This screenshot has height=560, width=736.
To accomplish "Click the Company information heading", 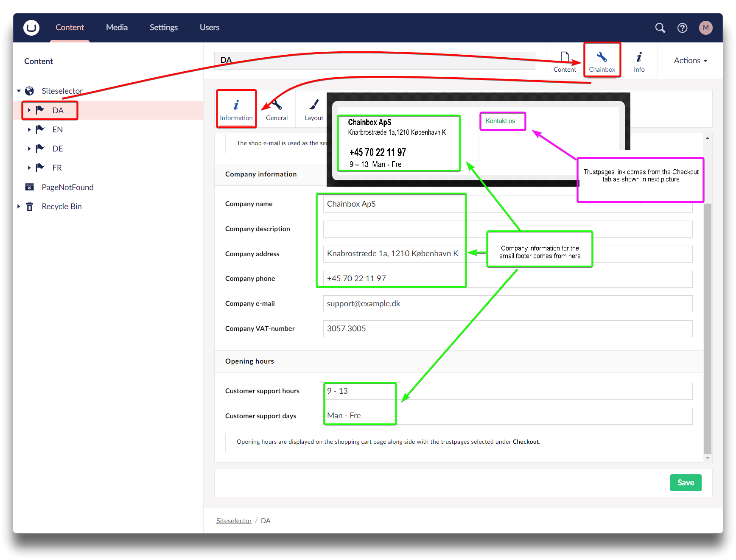I will click(261, 174).
